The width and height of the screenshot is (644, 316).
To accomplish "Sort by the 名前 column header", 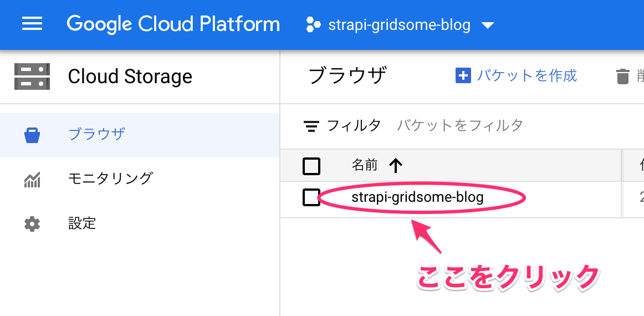I will pyautogui.click(x=364, y=166).
